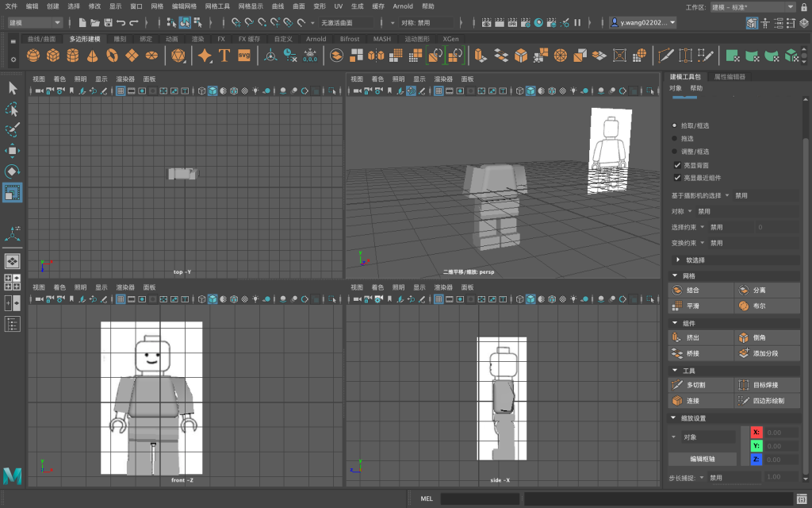
Task: Toggle the Modeling Toolkit icon at top right
Action: [x=752, y=23]
